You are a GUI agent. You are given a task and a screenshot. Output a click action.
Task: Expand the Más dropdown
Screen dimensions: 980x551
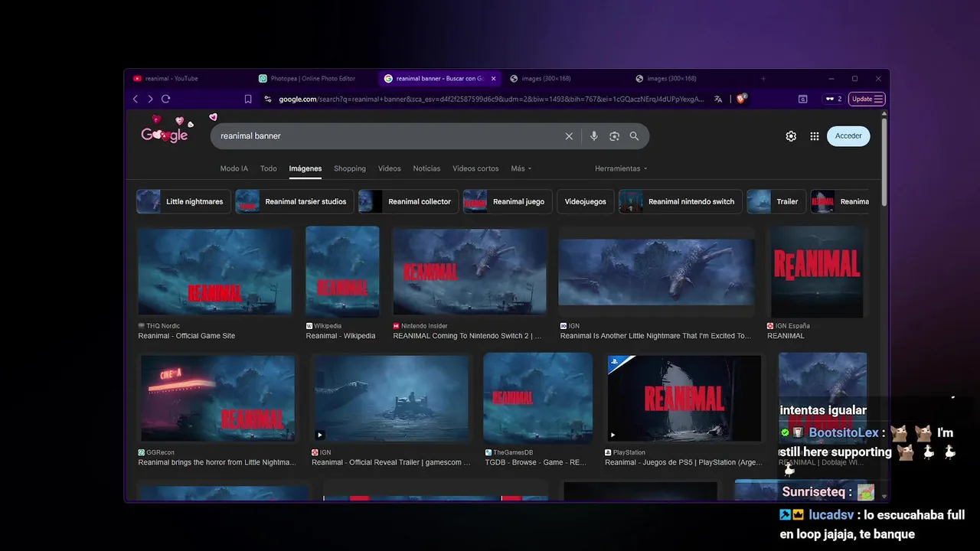pyautogui.click(x=521, y=168)
